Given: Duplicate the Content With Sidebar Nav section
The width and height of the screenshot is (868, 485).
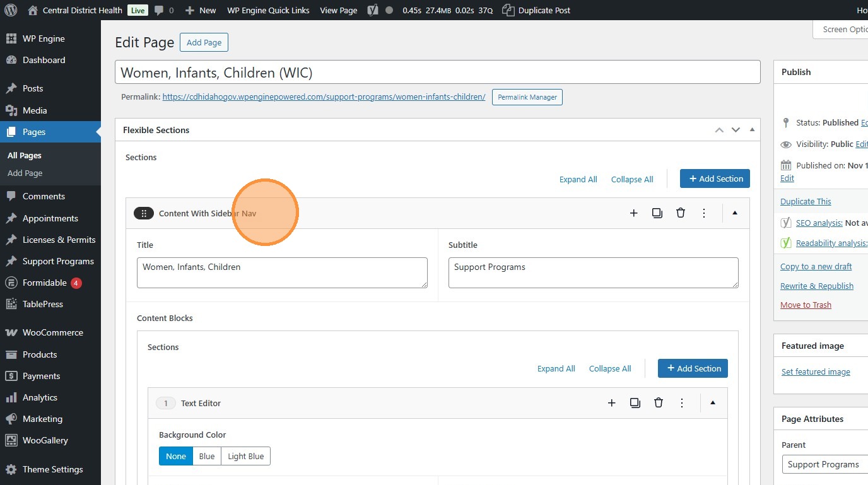Looking at the screenshot, I should coord(657,213).
